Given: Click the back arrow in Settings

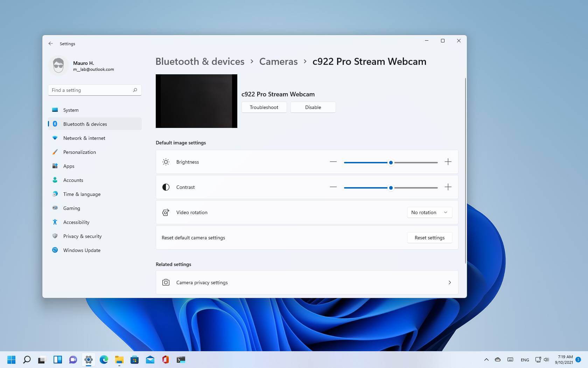Looking at the screenshot, I should 51,43.
